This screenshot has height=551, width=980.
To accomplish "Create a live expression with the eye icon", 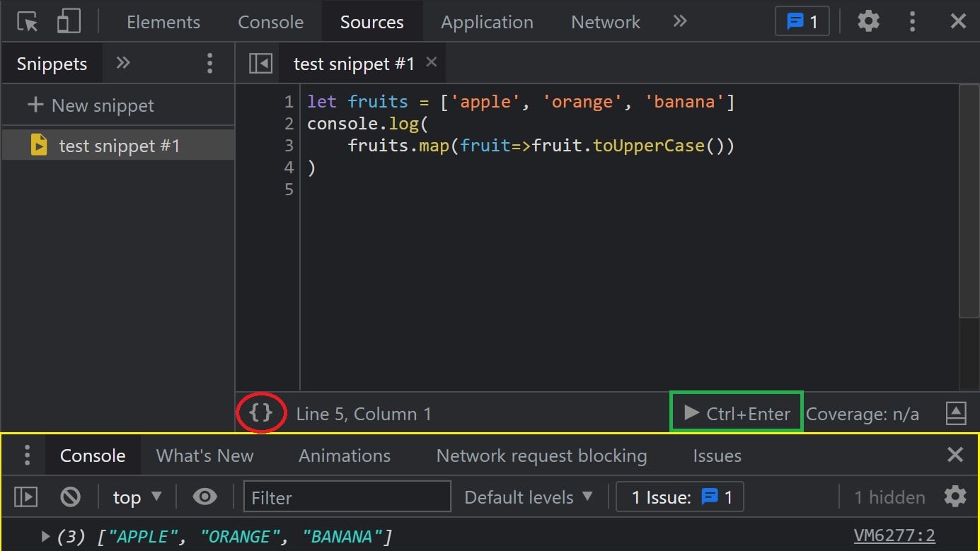I will (x=204, y=497).
